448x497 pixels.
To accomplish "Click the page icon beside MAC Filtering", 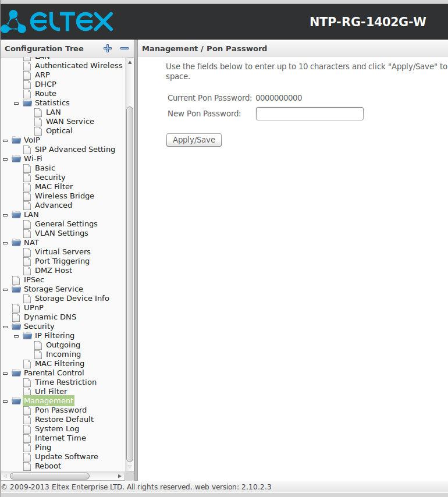I will click(x=27, y=364).
